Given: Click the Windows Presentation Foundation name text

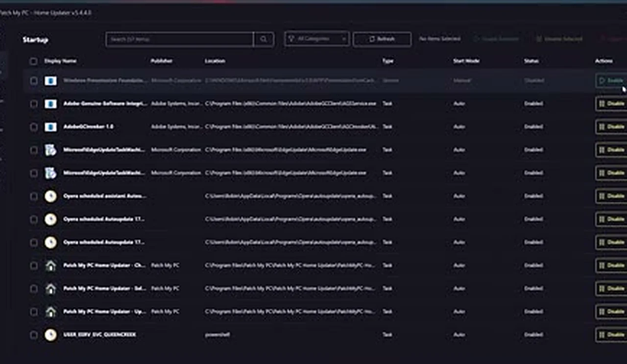Looking at the screenshot, I should point(105,80).
